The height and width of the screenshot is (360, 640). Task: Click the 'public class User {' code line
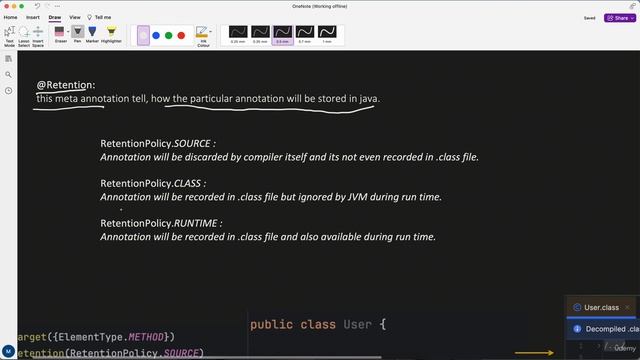[318, 324]
